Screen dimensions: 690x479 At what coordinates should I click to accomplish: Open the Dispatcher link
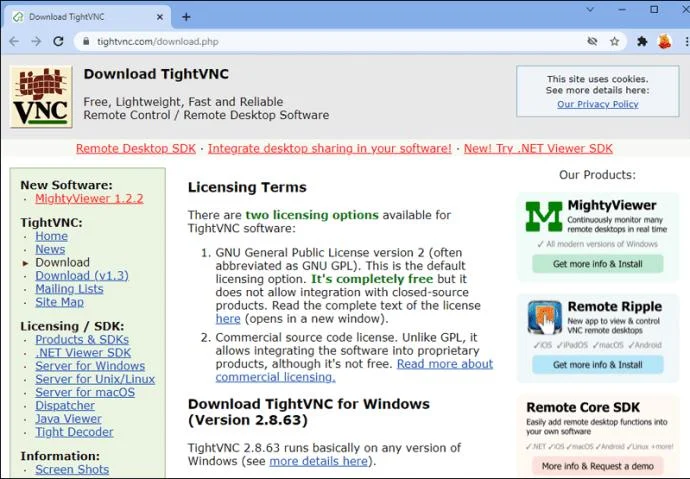coord(65,406)
